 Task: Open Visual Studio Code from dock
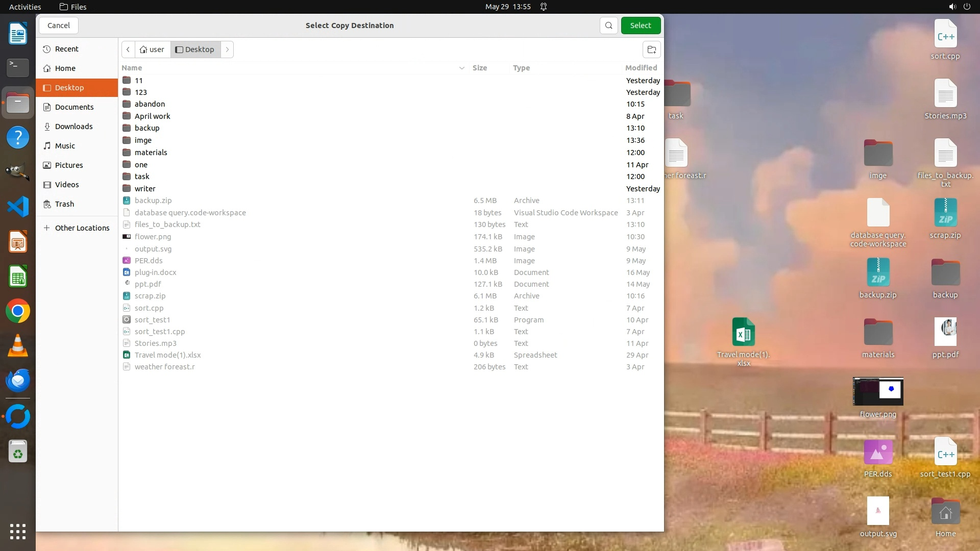click(x=18, y=207)
